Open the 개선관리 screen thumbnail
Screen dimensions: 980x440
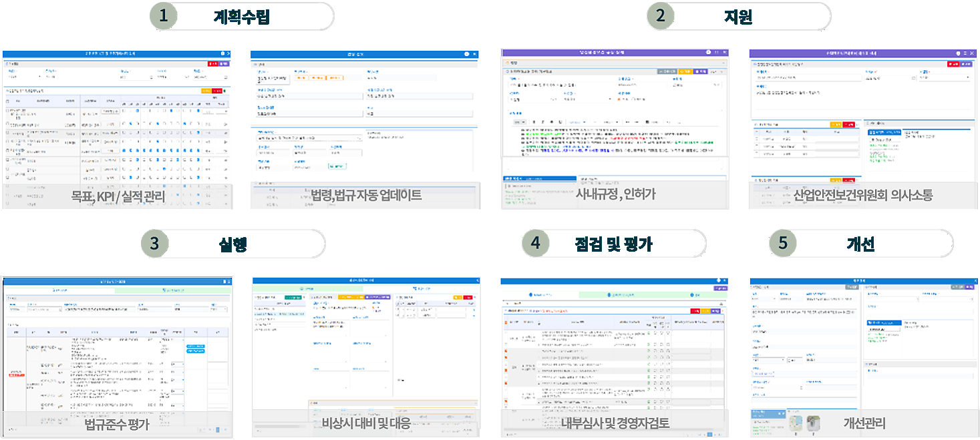pyautogui.click(x=864, y=357)
